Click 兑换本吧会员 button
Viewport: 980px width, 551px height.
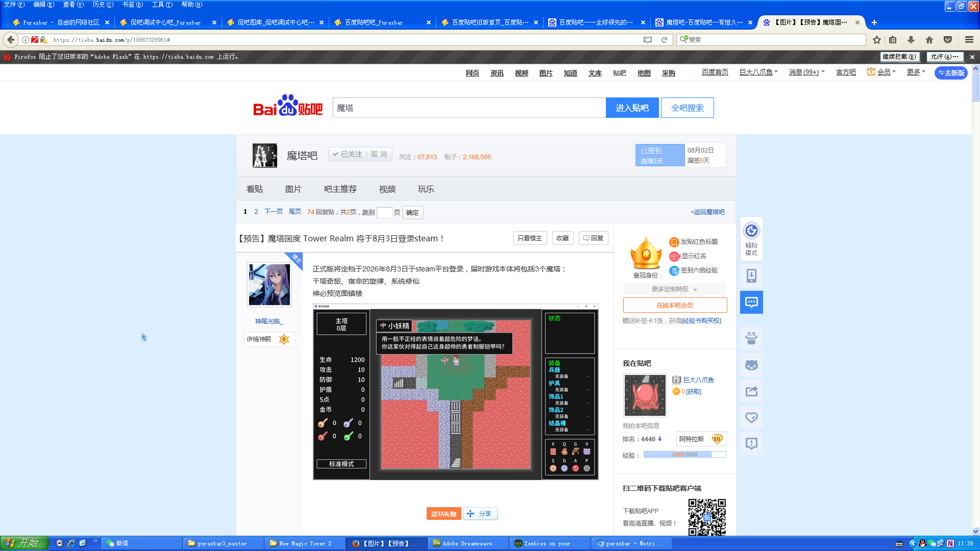pyautogui.click(x=675, y=305)
